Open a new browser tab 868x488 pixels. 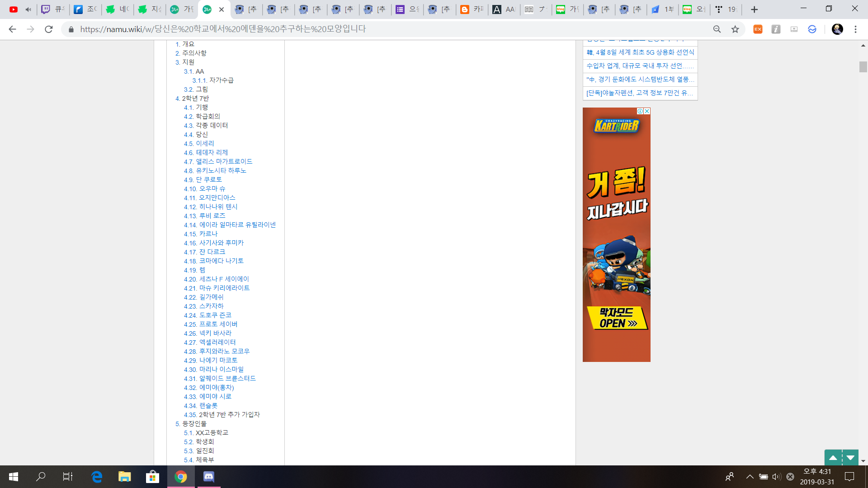(754, 9)
